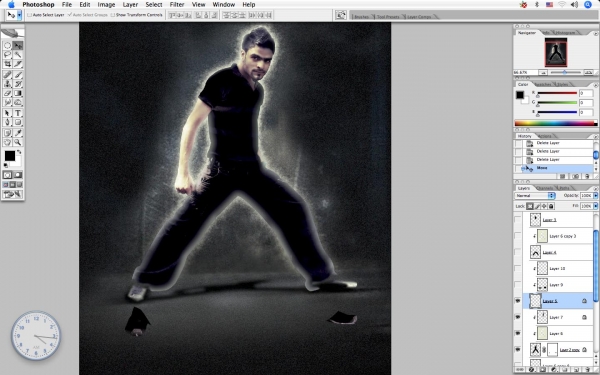Viewport: 600px width, 375px height.
Task: Hide Layer 7 using eye icon
Action: pyautogui.click(x=518, y=317)
